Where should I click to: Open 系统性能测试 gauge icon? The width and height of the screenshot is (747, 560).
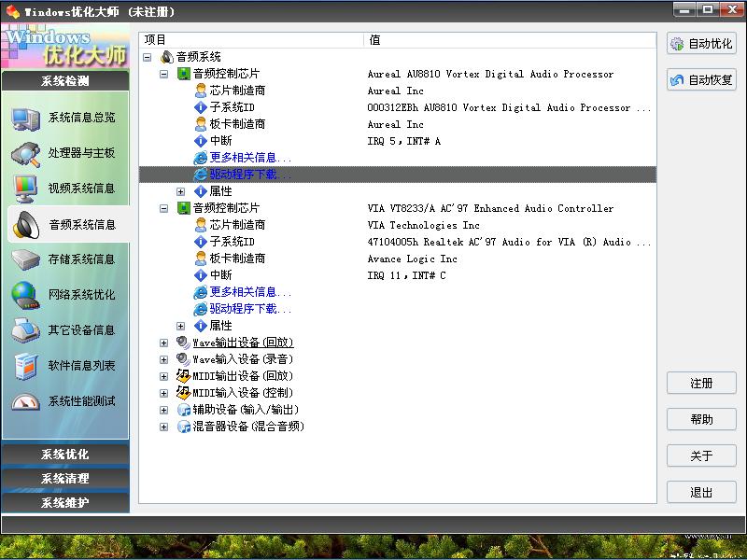(25, 402)
